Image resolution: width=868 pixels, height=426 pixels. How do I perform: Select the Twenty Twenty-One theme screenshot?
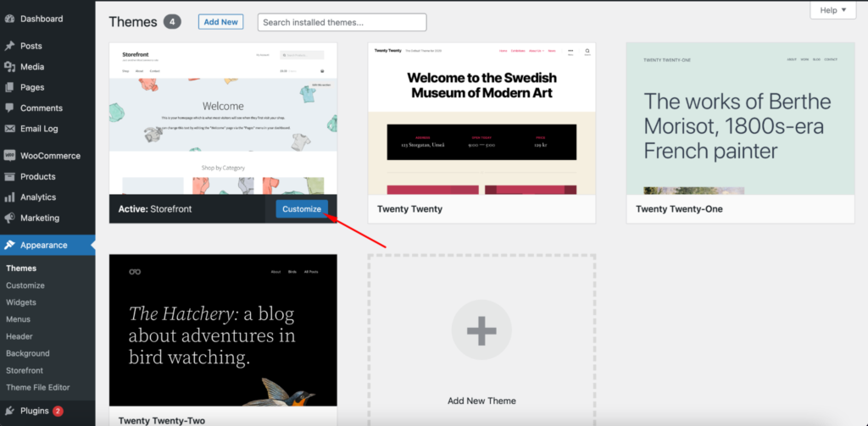pos(740,119)
